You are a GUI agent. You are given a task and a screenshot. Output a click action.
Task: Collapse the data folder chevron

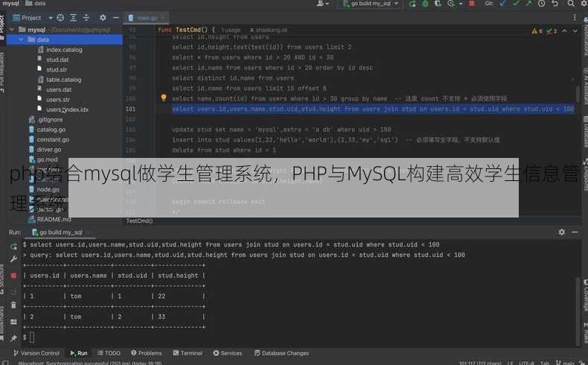click(x=22, y=39)
